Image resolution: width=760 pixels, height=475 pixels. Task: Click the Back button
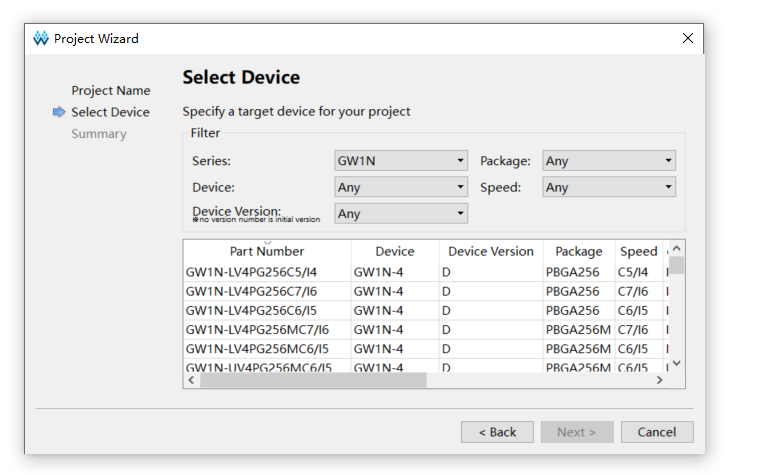(497, 432)
